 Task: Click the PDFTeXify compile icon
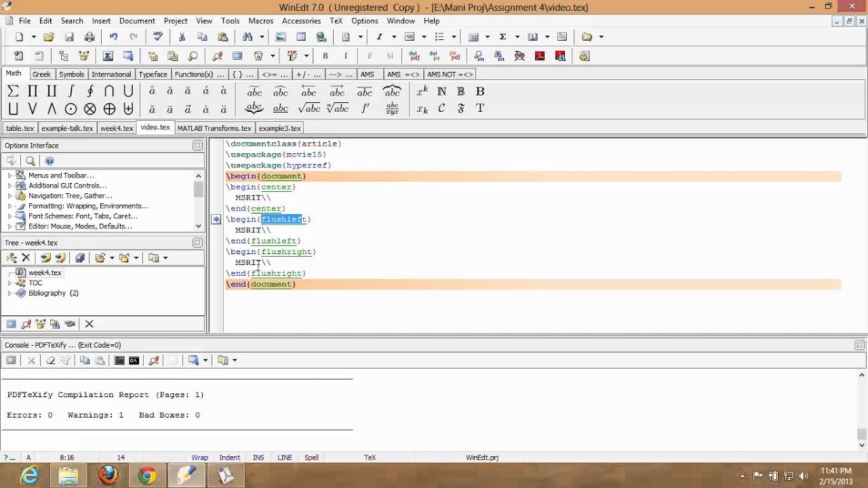(293, 56)
